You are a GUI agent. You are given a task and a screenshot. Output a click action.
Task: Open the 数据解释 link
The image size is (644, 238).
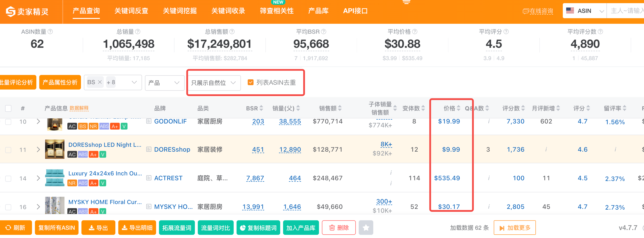79,108
